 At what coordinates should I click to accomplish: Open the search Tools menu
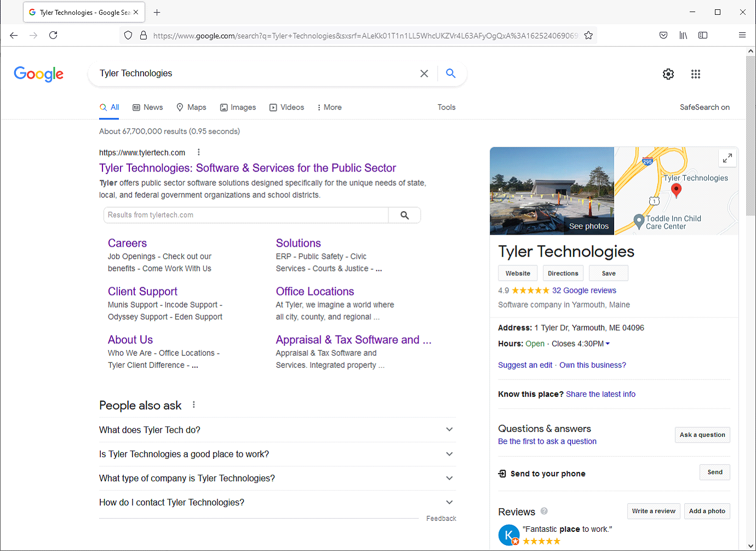446,107
